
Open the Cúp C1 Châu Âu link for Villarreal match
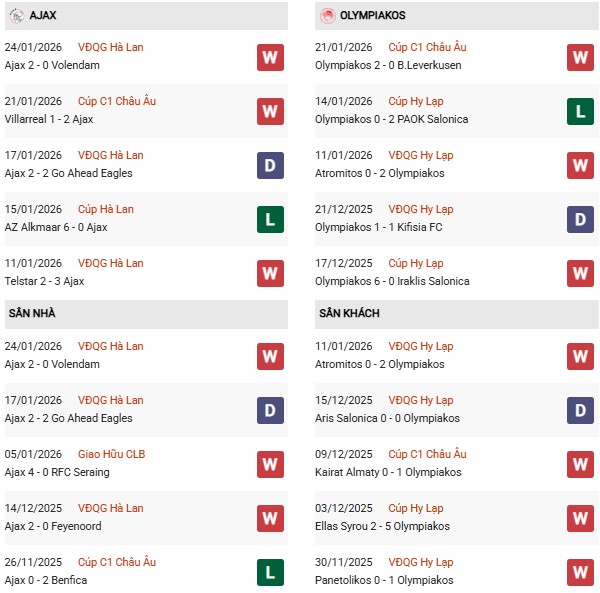click(117, 102)
